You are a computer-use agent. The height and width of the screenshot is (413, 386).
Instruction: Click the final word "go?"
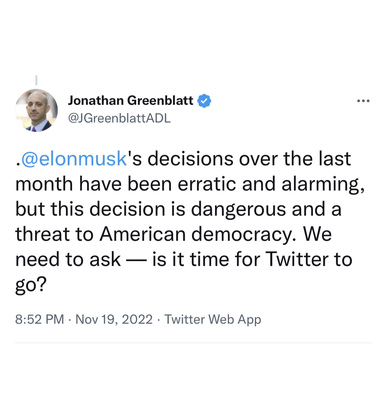31,285
